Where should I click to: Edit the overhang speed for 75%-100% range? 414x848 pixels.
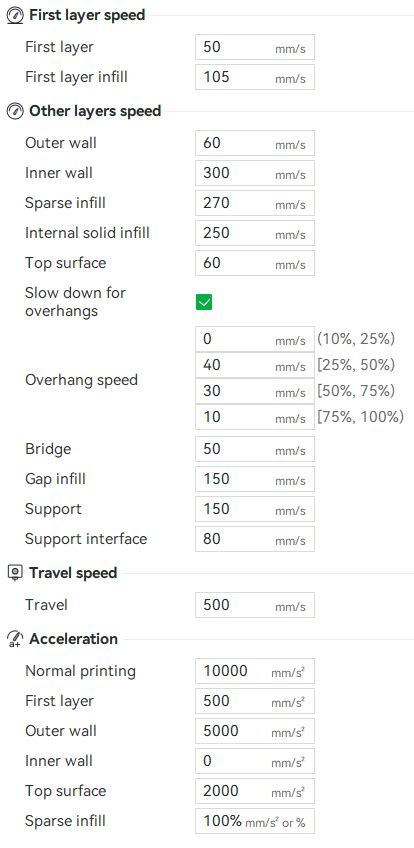point(255,417)
